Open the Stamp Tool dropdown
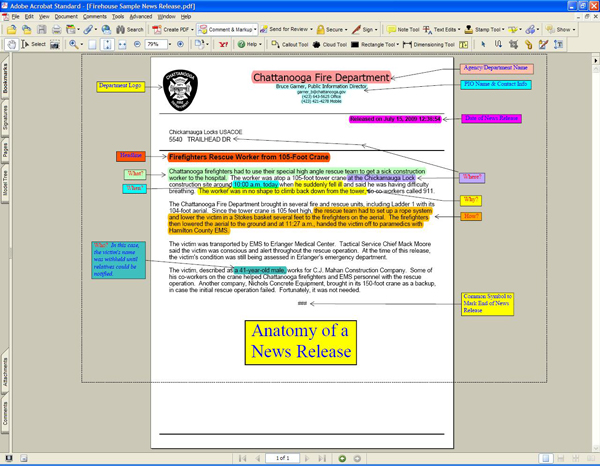The image size is (600, 466). click(x=503, y=29)
